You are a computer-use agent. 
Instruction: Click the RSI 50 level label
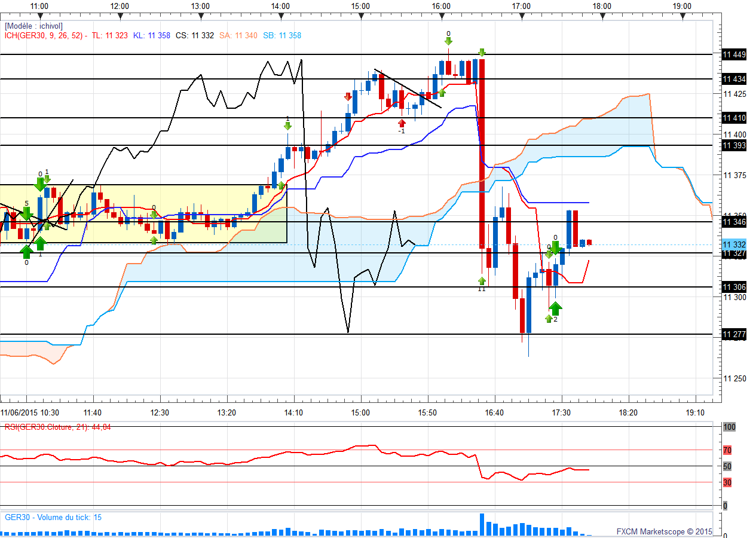point(727,466)
